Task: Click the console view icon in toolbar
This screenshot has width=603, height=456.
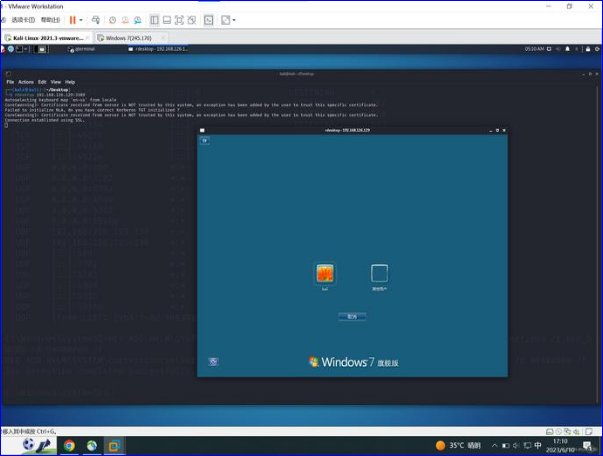Action: (207, 19)
